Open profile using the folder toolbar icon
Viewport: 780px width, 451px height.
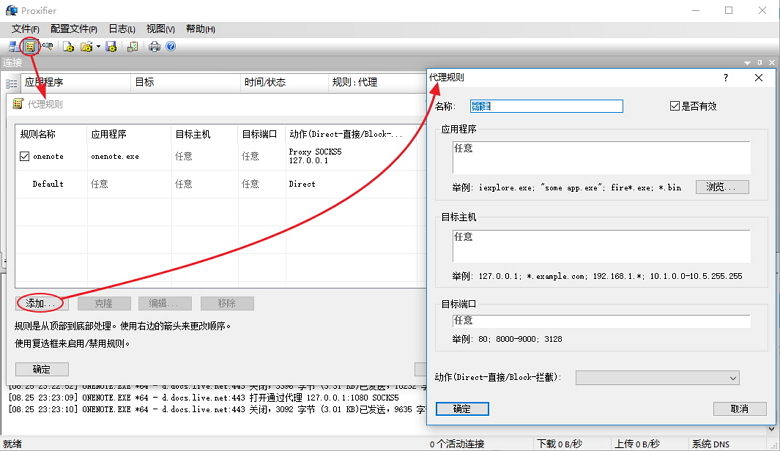[87, 47]
